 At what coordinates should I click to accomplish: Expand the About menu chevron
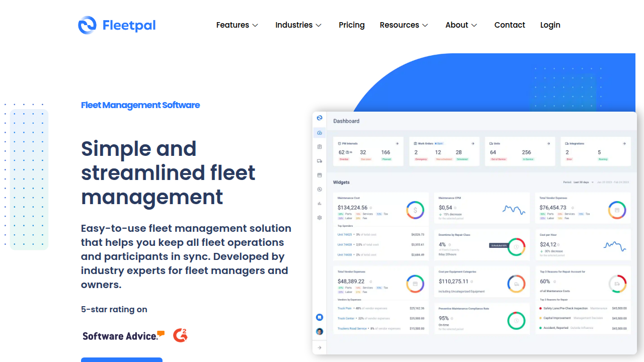474,25
